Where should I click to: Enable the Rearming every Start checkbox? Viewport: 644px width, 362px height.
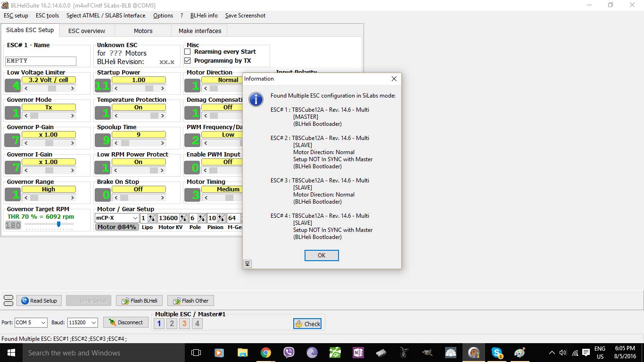point(188,52)
